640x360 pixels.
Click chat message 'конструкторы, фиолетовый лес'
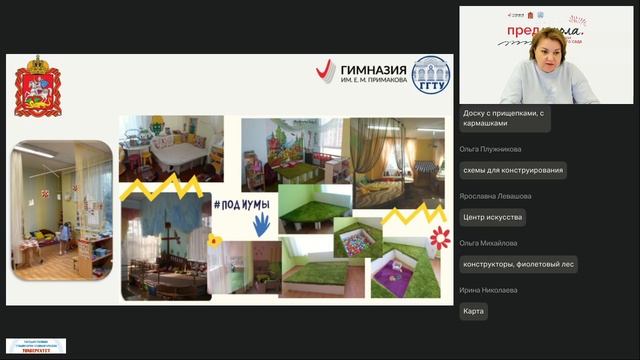click(518, 264)
